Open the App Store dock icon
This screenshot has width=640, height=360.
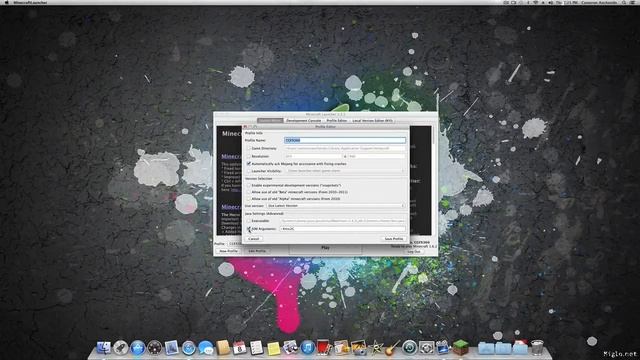tap(138, 348)
